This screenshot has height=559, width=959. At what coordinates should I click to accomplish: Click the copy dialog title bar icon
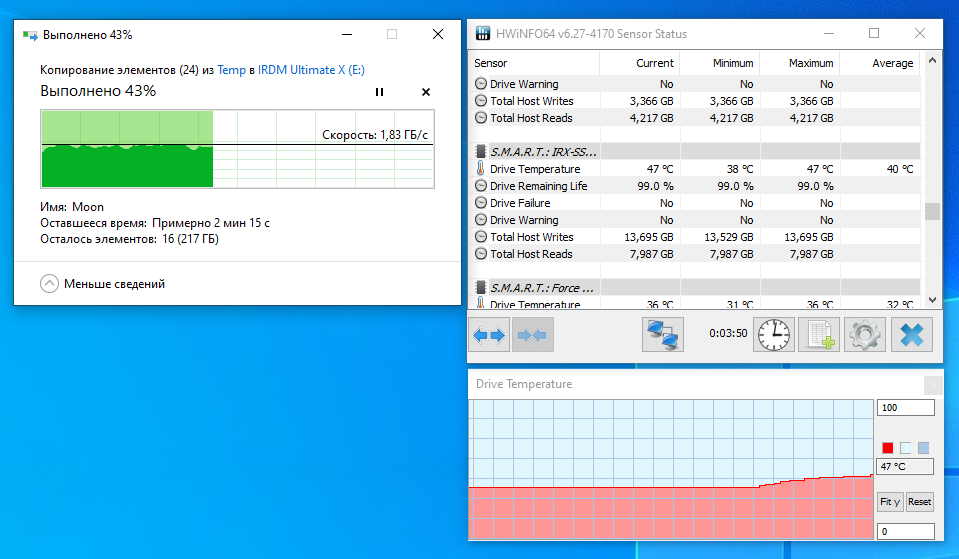(x=30, y=35)
